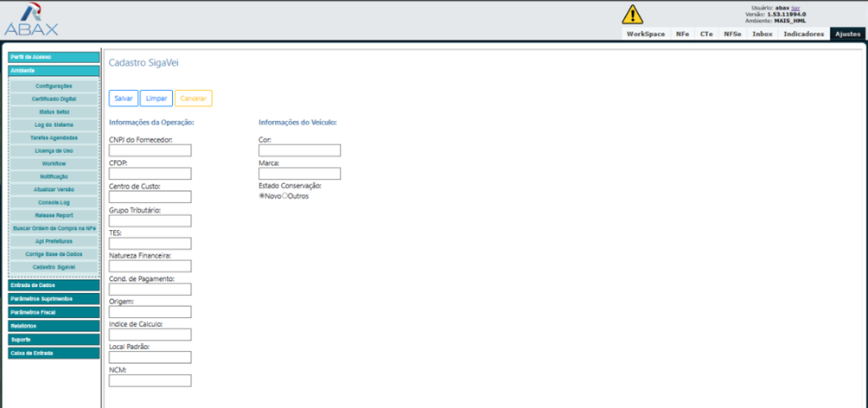Switch to the NFe tab
The image size is (868, 408).
pos(682,34)
